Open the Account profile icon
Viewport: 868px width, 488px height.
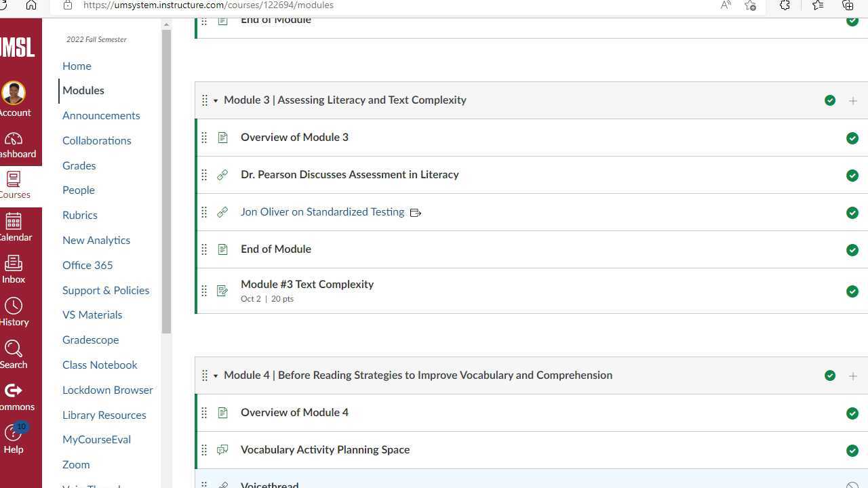tap(14, 93)
